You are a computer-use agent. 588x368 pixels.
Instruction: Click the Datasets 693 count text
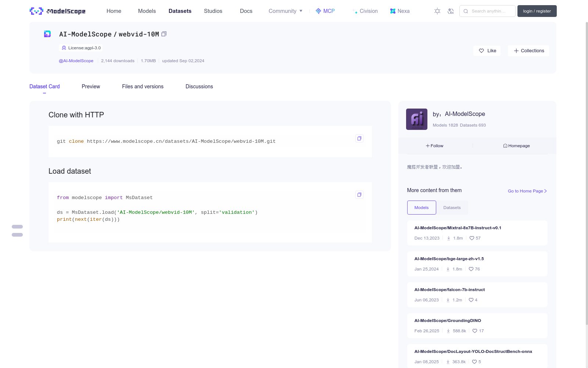coord(473,125)
